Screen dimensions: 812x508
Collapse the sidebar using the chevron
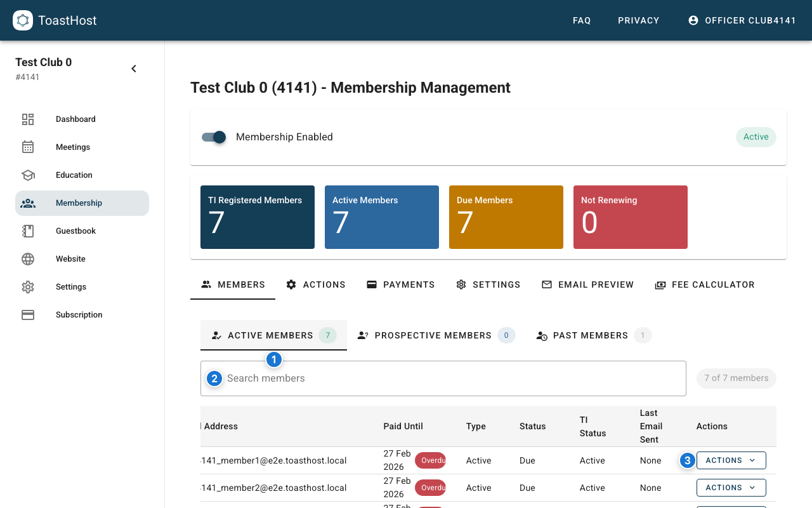133,68
